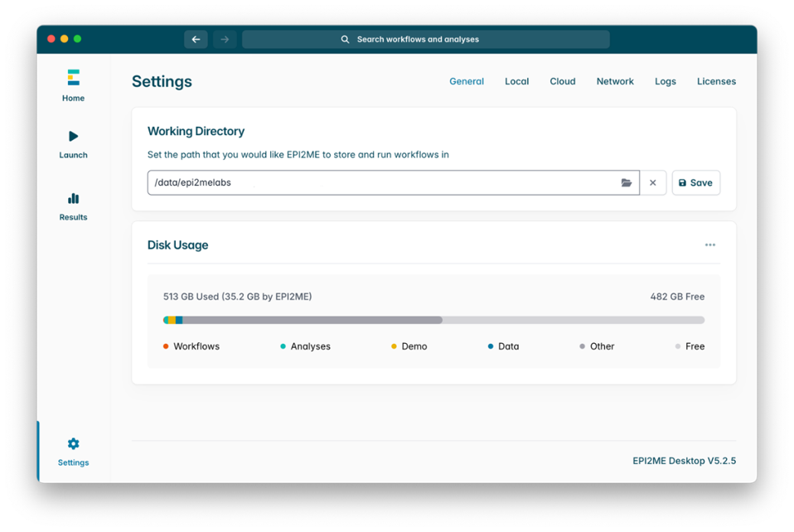Click the Disk Usage heading
This screenshot has height=532, width=794.
177,245
